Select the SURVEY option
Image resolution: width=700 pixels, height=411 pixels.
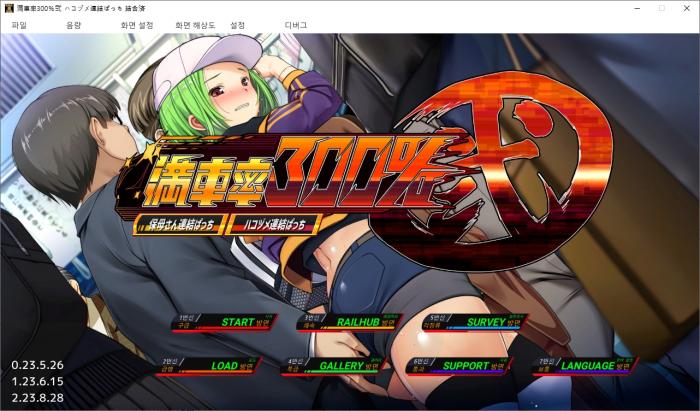(475, 322)
